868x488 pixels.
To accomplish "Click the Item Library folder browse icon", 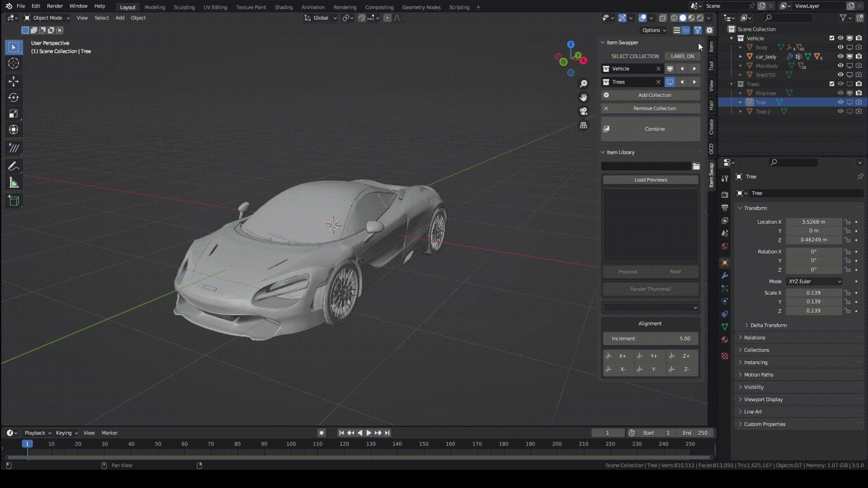I will click(x=696, y=166).
